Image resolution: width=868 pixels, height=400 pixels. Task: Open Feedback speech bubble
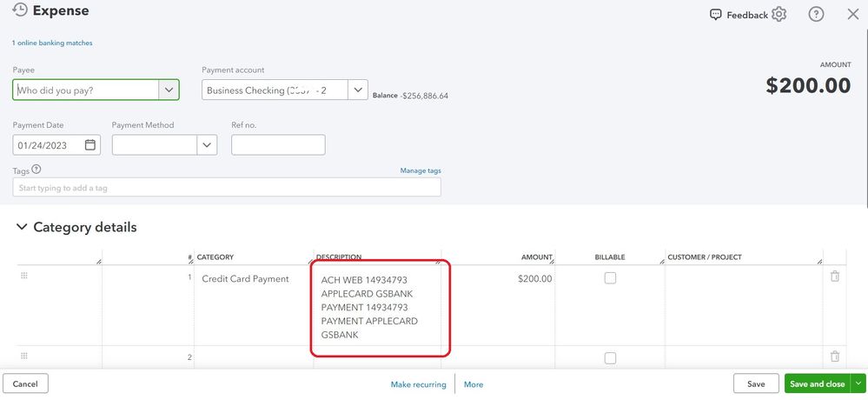pyautogui.click(x=715, y=15)
